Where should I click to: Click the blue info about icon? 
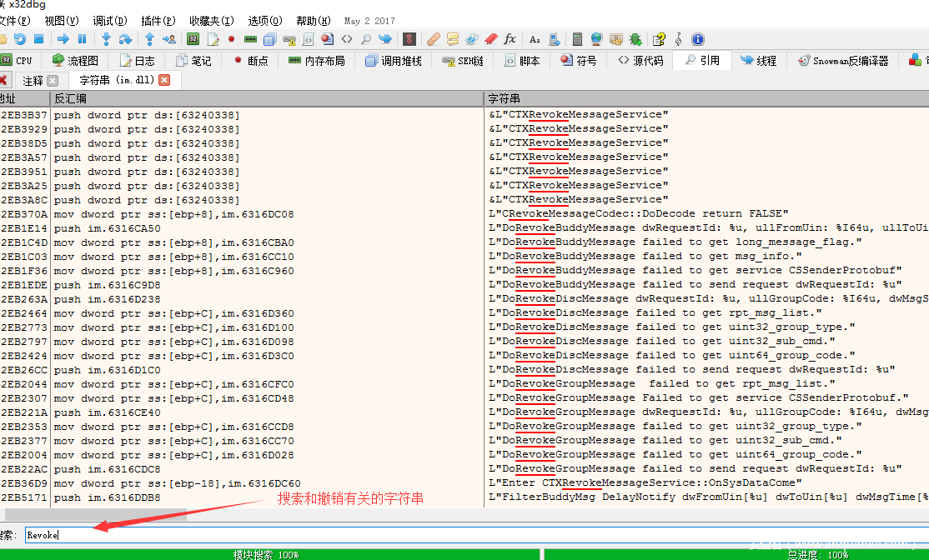698,39
